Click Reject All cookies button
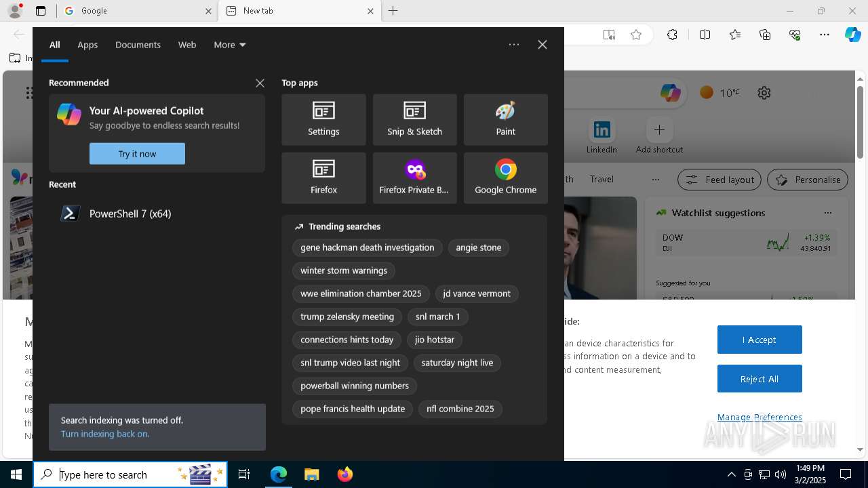868x488 pixels. [x=759, y=379]
